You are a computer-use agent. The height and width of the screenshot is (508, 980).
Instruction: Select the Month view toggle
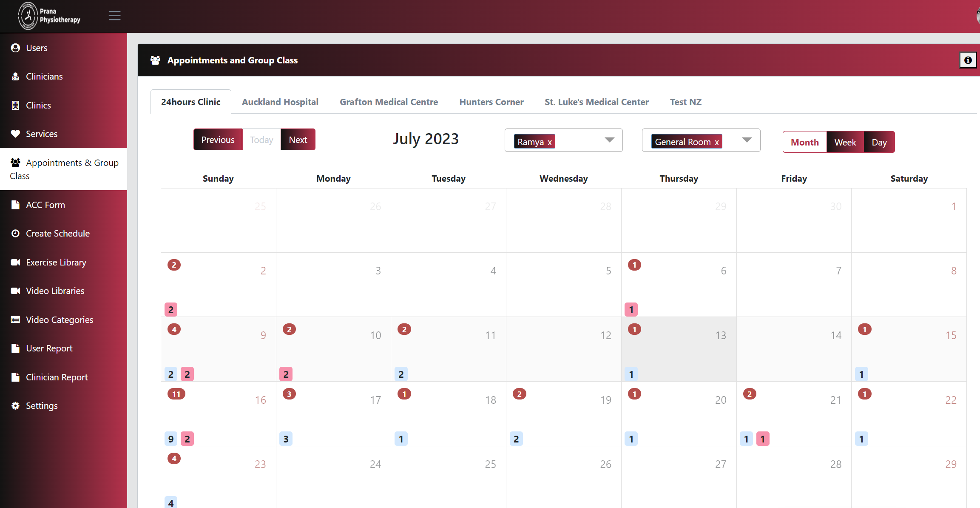[x=804, y=142]
